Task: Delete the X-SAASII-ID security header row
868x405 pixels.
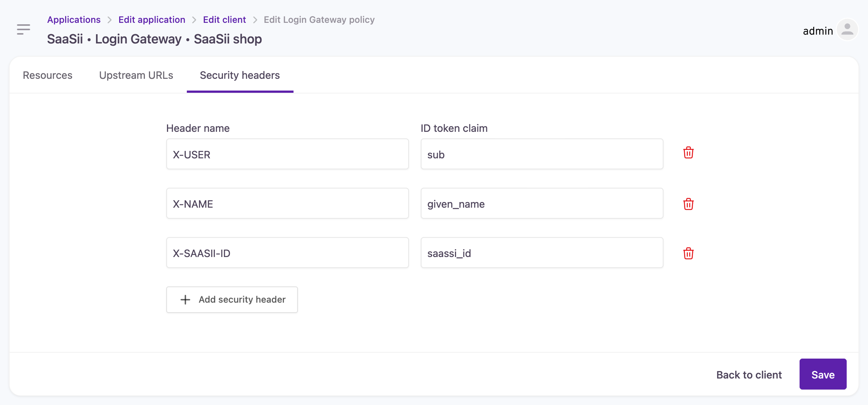Action: point(688,253)
